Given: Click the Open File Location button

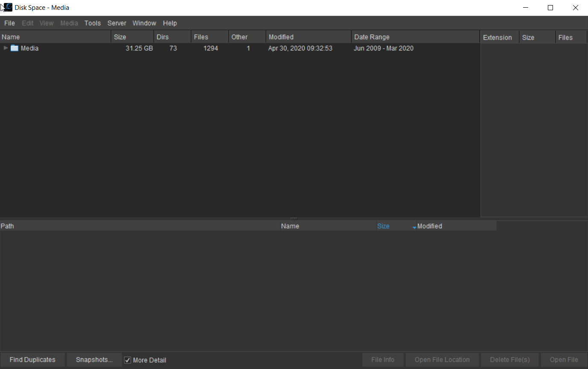Looking at the screenshot, I should (442, 360).
